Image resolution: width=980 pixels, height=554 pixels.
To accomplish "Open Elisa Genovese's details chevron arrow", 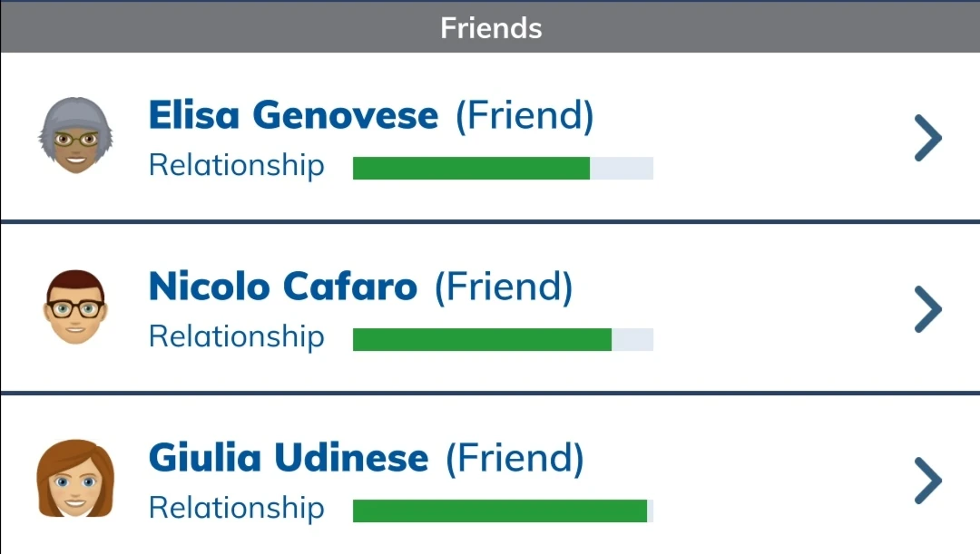I will click(927, 139).
